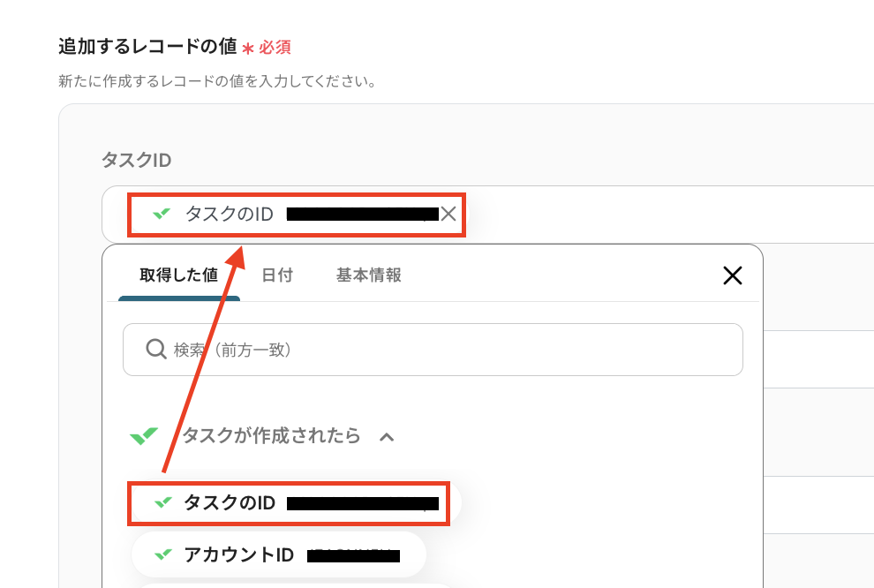
Task: Click the empty area of the タスクID input
Action: 662,214
